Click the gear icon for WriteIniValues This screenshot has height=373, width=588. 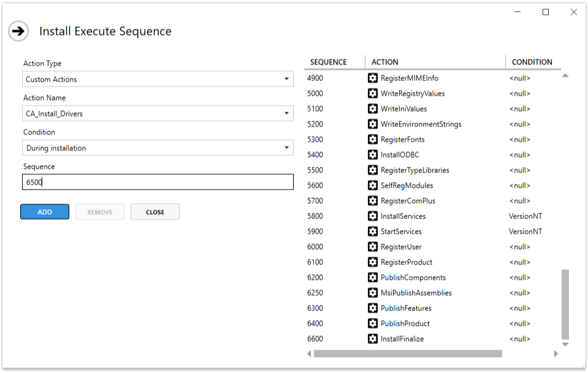click(372, 109)
